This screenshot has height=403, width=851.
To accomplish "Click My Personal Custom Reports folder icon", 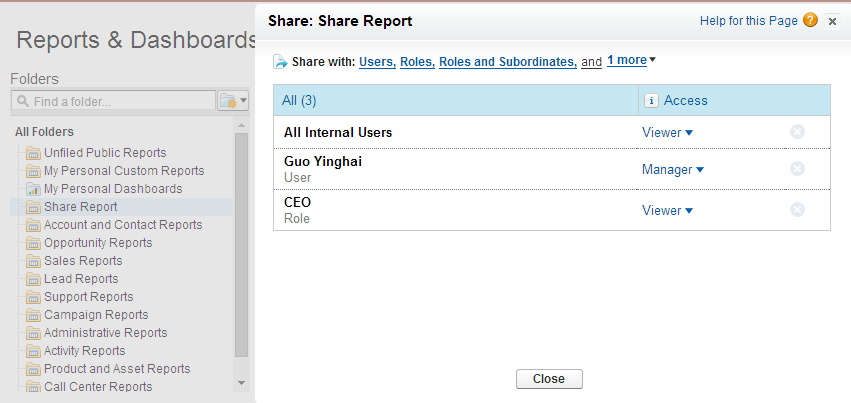I will point(34,171).
